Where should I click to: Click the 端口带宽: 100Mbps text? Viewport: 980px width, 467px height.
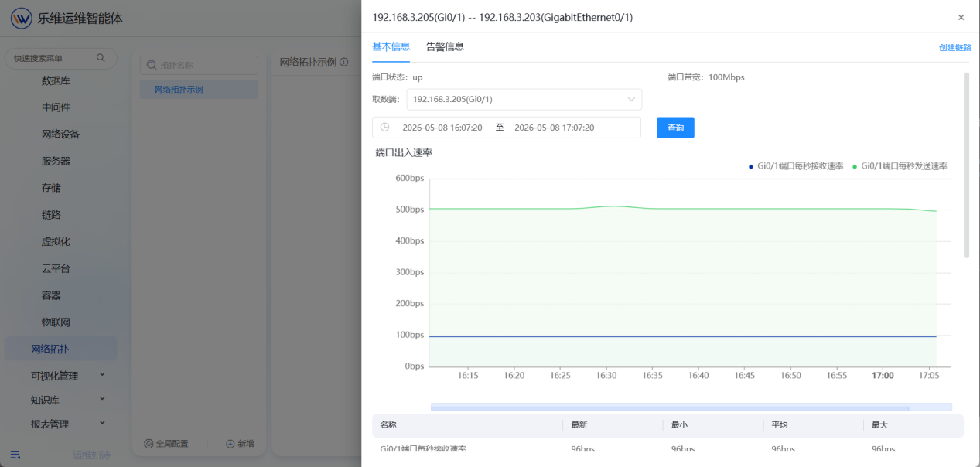tap(706, 77)
